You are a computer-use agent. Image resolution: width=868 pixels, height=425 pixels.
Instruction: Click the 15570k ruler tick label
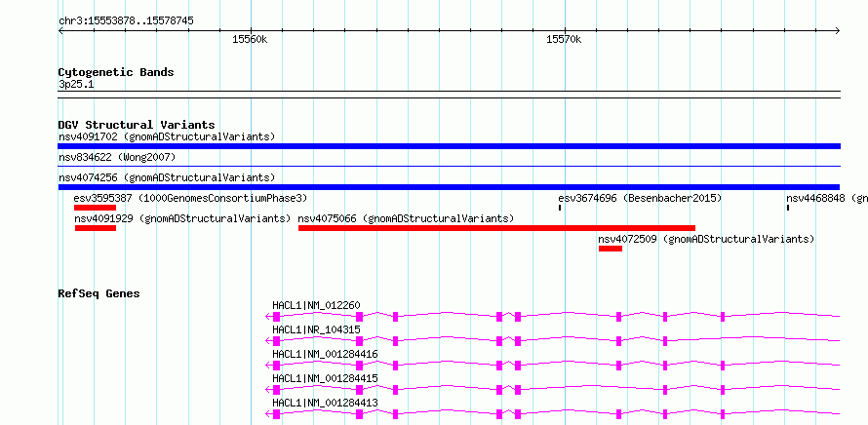pos(564,39)
